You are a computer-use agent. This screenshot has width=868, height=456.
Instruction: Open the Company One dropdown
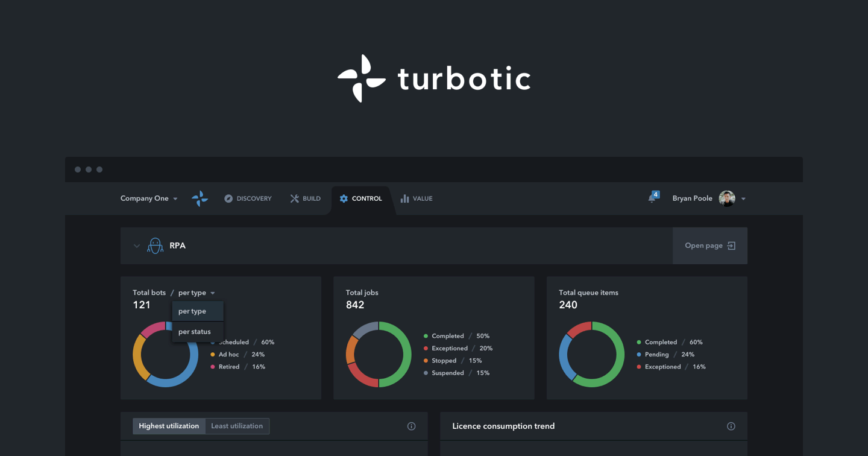coord(149,198)
